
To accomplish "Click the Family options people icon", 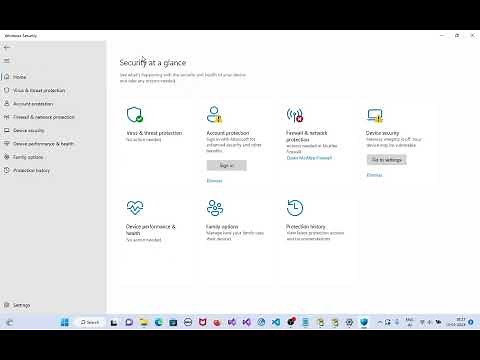I will 215,208.
